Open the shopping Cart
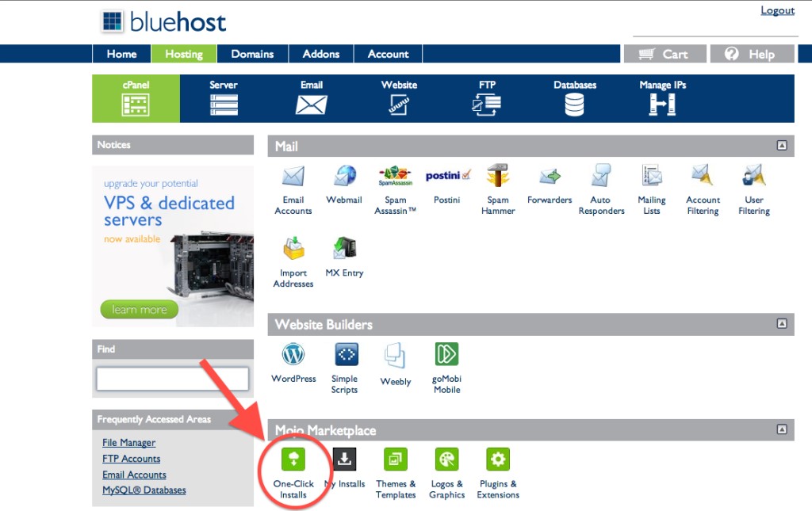Viewport: 812px width, 511px height. click(x=665, y=54)
